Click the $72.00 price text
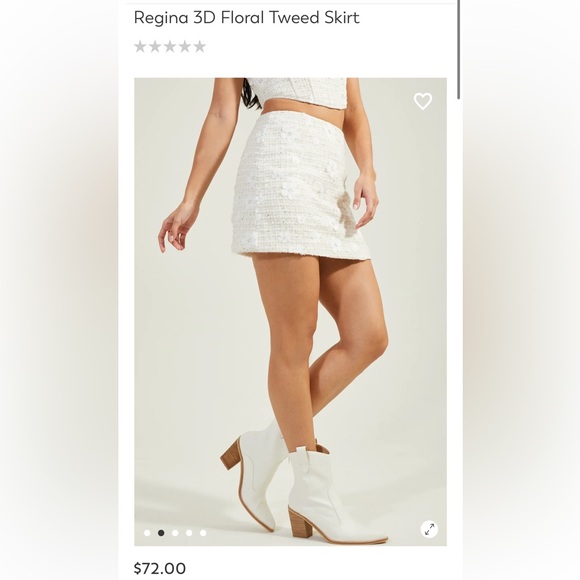Screen dimensions: 580x580 (x=160, y=568)
